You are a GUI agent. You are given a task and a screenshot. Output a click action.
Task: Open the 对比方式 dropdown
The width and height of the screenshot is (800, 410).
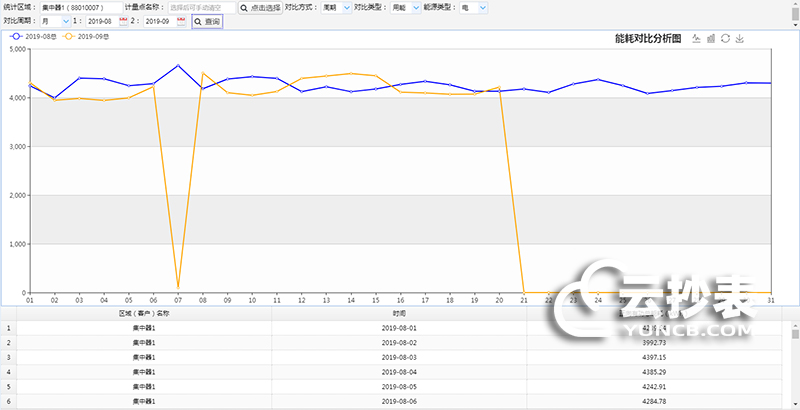[336, 7]
